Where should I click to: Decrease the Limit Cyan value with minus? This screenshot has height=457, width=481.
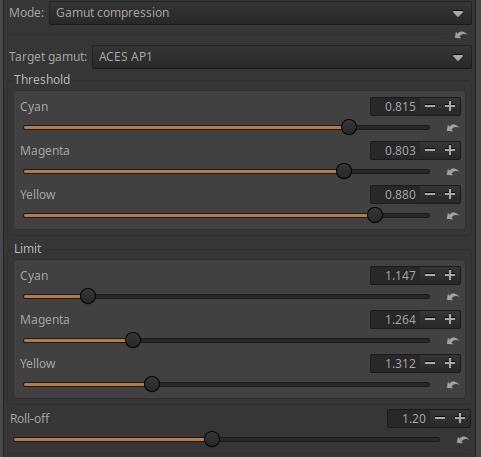pos(430,275)
